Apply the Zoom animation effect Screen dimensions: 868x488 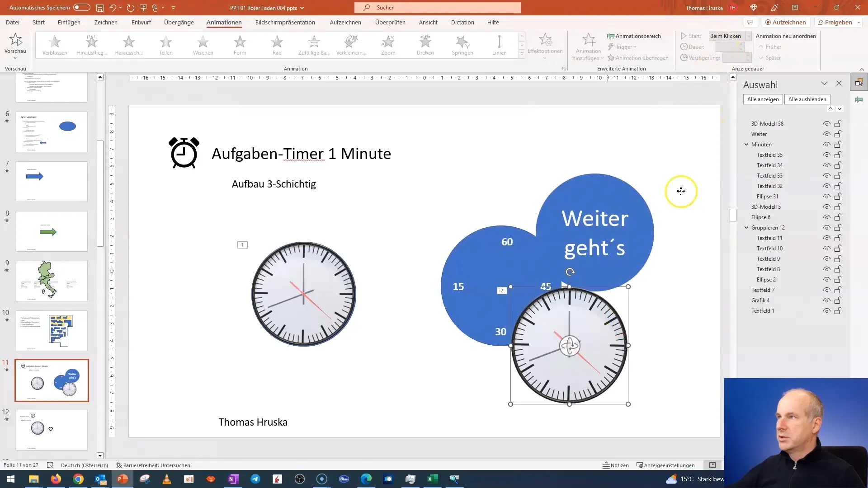388,45
